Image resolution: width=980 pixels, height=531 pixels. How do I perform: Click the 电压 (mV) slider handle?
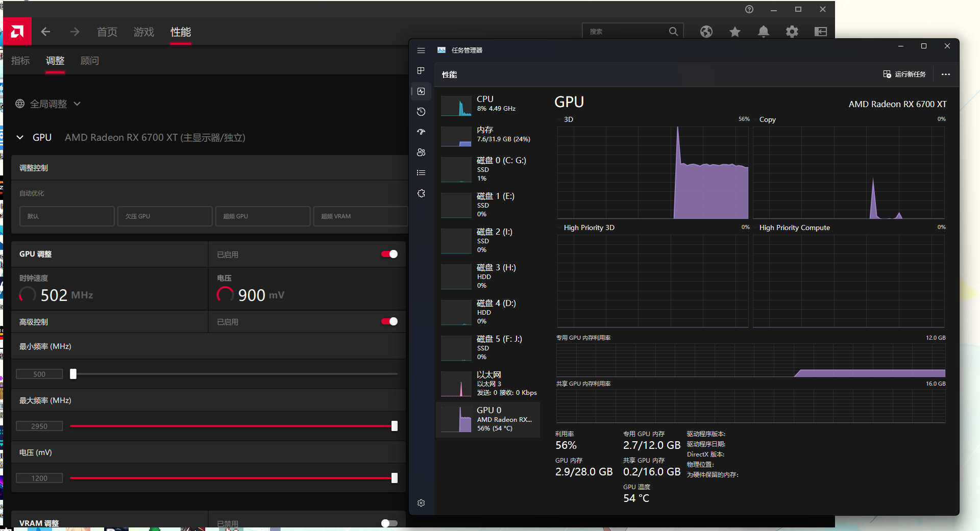click(395, 478)
